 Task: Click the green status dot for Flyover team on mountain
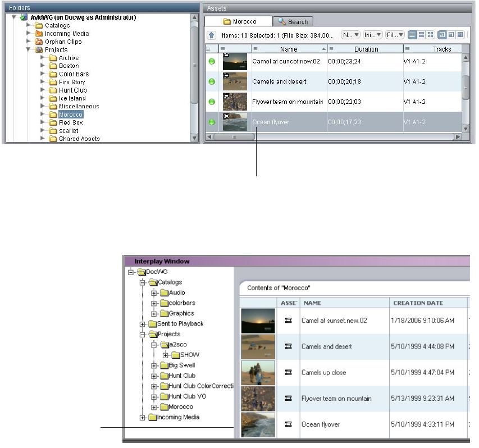pyautogui.click(x=212, y=102)
